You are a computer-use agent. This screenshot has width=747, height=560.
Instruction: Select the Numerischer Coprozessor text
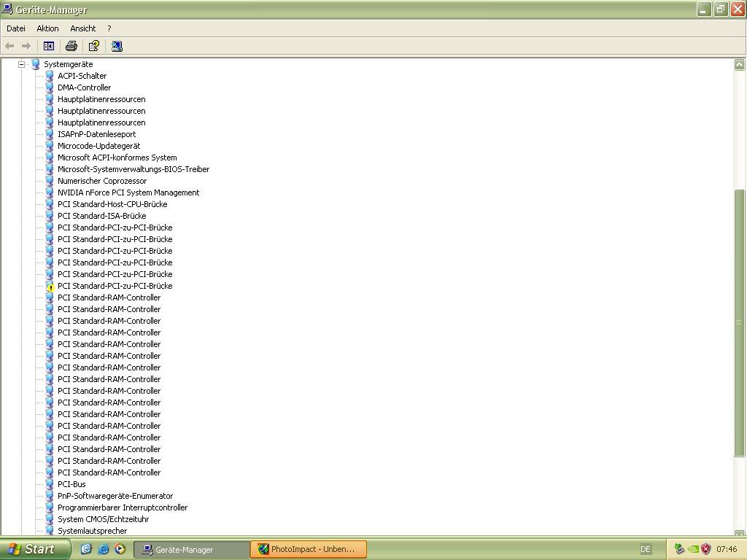click(102, 181)
